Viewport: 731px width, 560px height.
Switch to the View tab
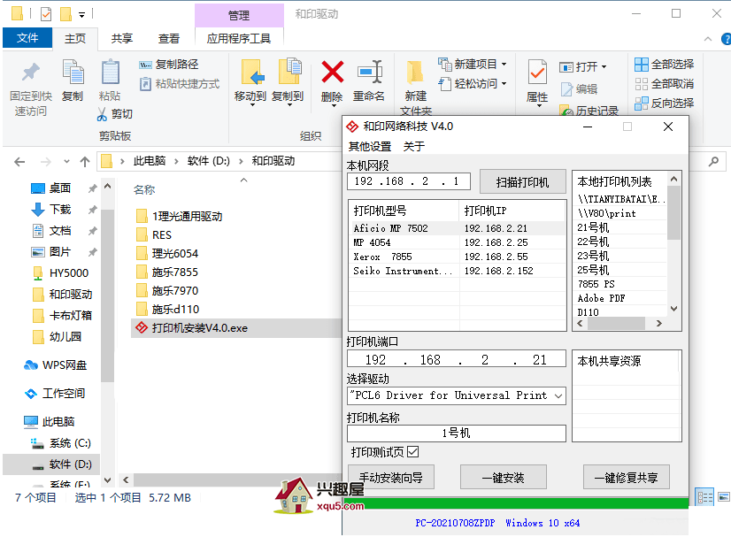tap(169, 39)
